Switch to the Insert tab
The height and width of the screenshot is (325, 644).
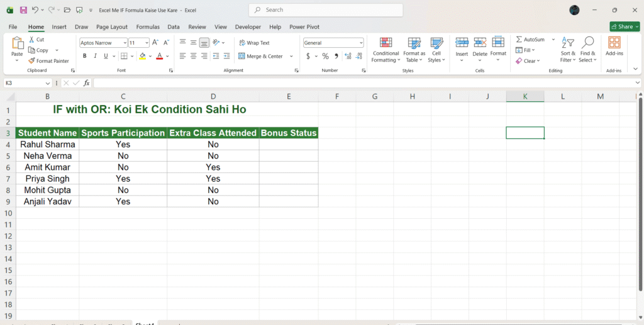[x=59, y=26]
